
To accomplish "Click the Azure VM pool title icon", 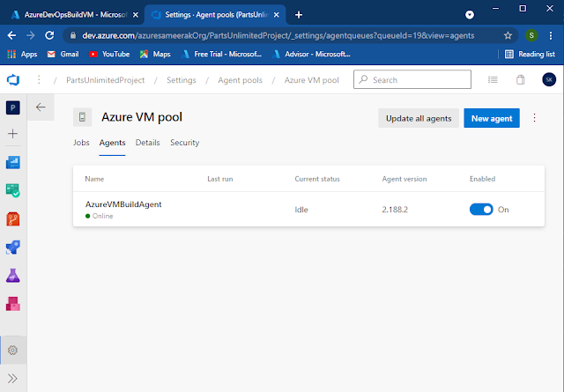I will pyautogui.click(x=82, y=117).
